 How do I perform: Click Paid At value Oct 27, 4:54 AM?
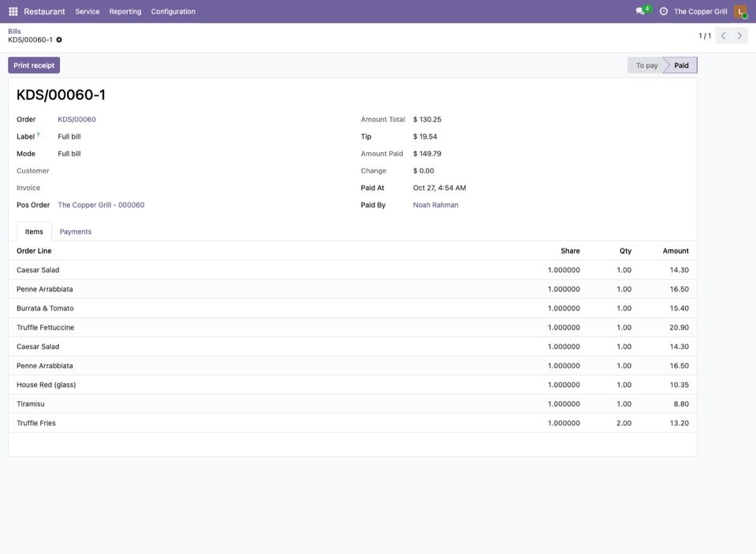[x=440, y=188]
